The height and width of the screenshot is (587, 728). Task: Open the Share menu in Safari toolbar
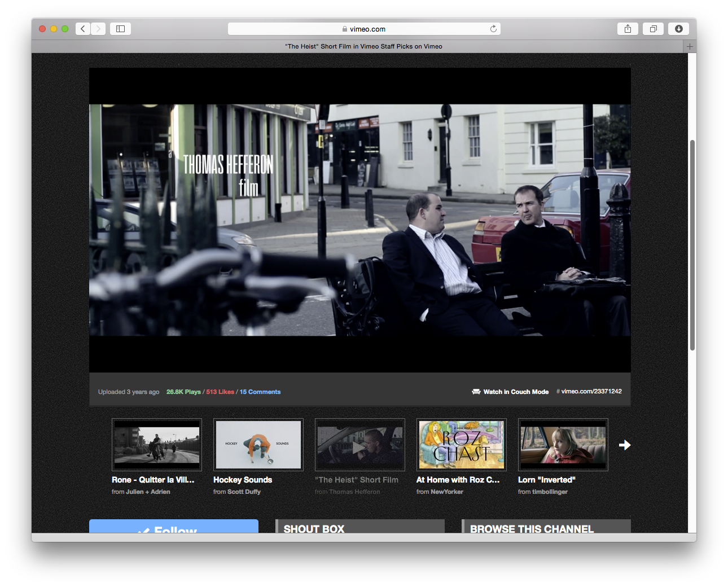pyautogui.click(x=628, y=29)
